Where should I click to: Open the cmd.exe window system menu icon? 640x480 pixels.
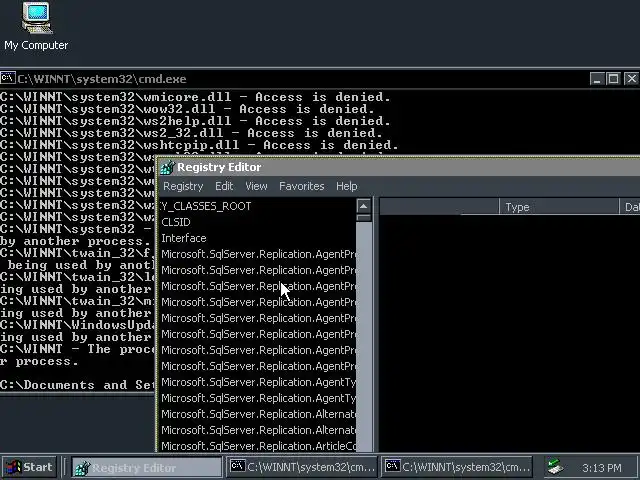coord(8,78)
